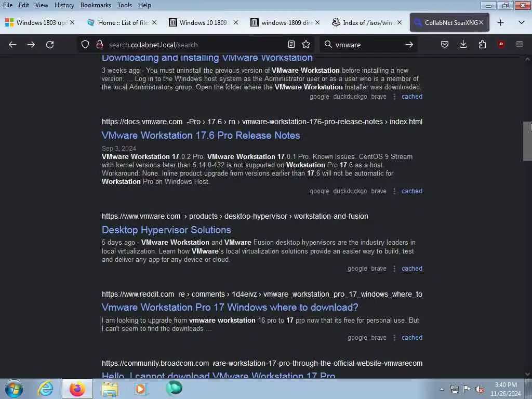Open Vmware Workstation Pro 17 Windows where to download
The height and width of the screenshot is (399, 532).
[x=230, y=308]
